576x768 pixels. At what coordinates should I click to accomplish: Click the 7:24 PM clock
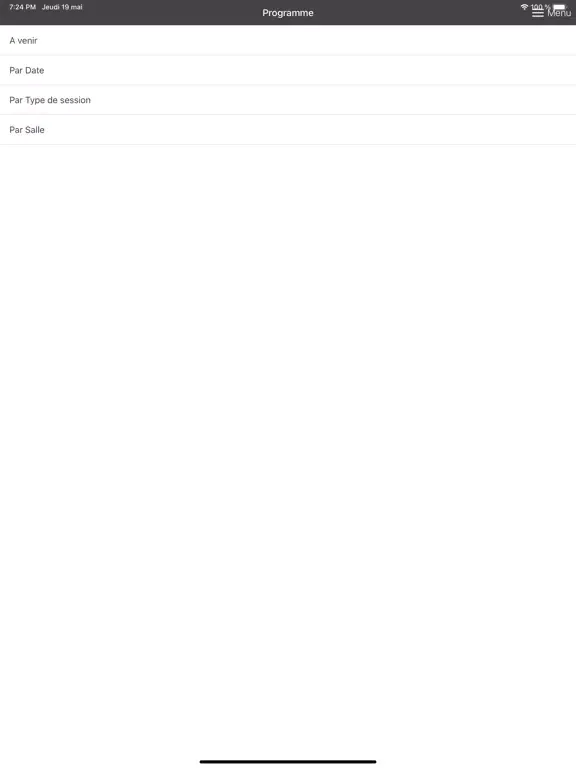pyautogui.click(x=23, y=7)
